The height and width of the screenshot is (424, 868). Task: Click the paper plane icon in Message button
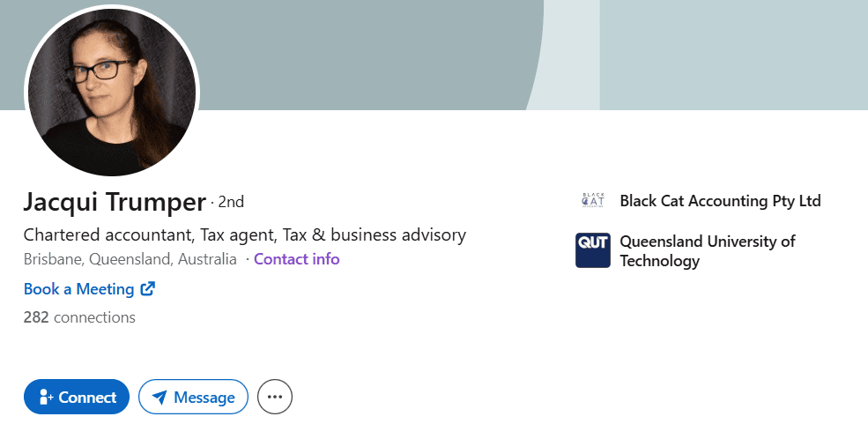point(160,398)
